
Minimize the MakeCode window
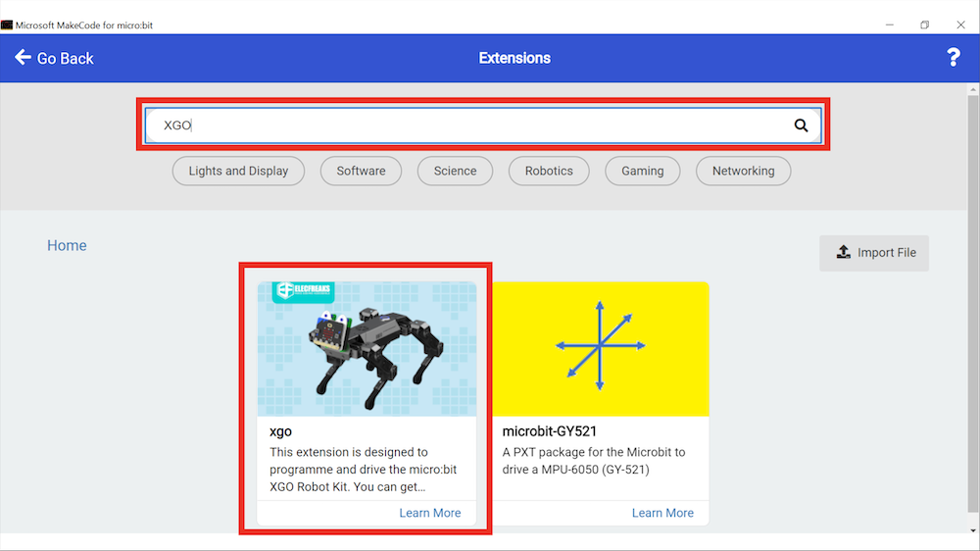tap(890, 25)
